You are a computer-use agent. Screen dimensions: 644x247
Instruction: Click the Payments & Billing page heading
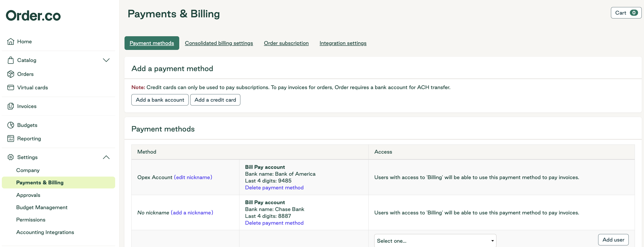click(x=174, y=14)
